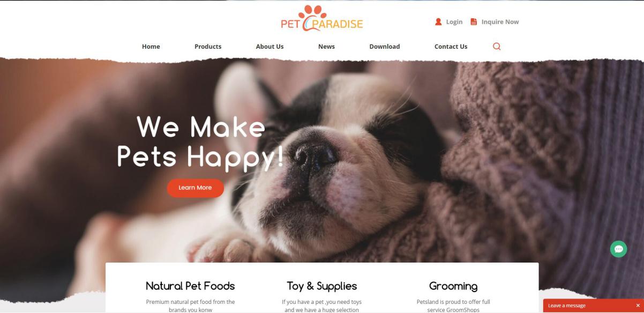Click the Pet Paradise paw logo

pos(322,18)
